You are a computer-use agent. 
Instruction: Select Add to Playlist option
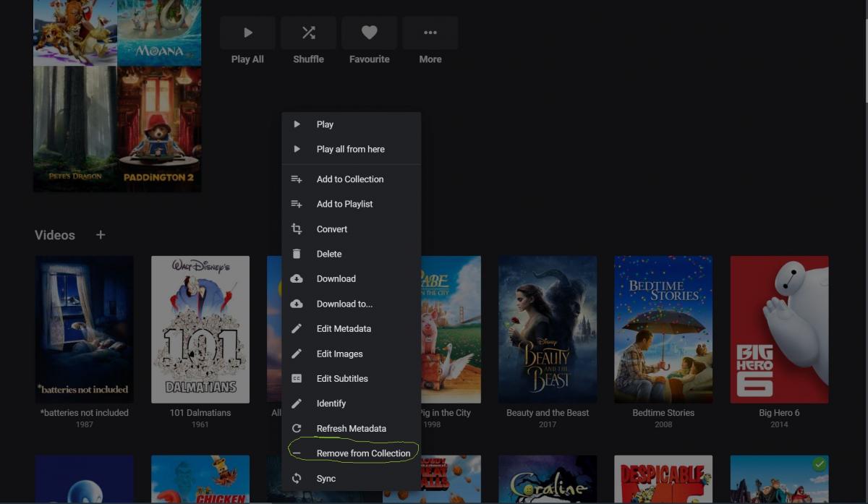[x=344, y=204]
